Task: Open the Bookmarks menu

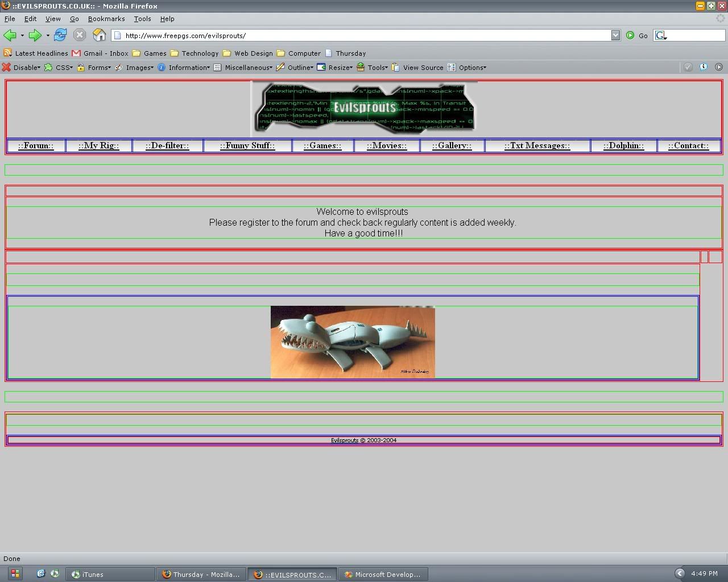Action: tap(106, 19)
